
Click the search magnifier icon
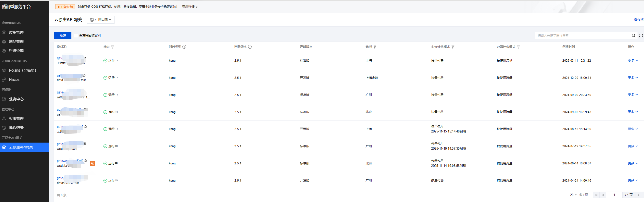pyautogui.click(x=634, y=35)
